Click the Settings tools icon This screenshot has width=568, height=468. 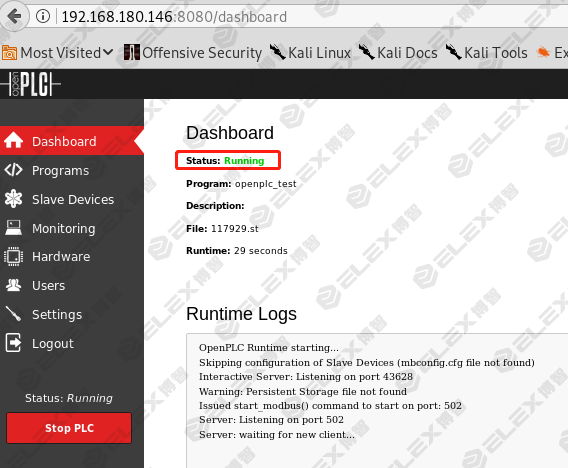pyautogui.click(x=13, y=314)
